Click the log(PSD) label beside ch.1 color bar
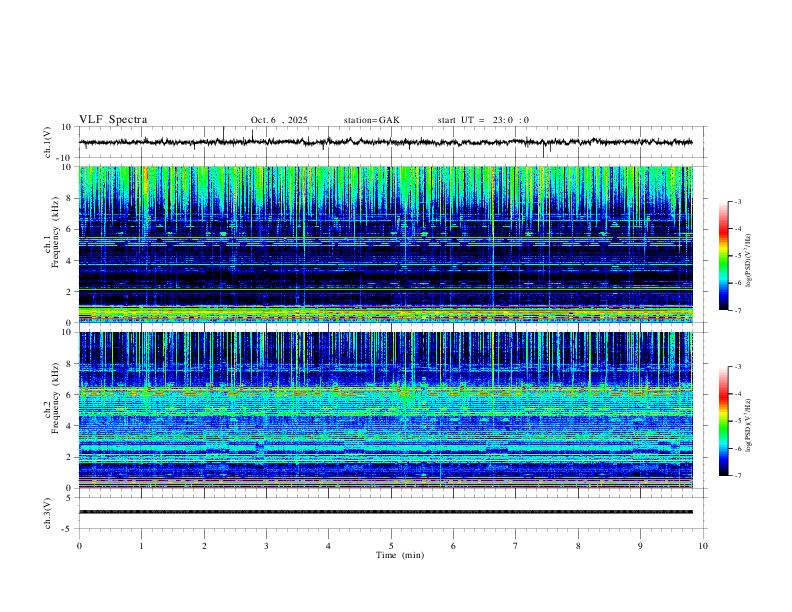This screenshot has height=612, width=792. tap(749, 261)
